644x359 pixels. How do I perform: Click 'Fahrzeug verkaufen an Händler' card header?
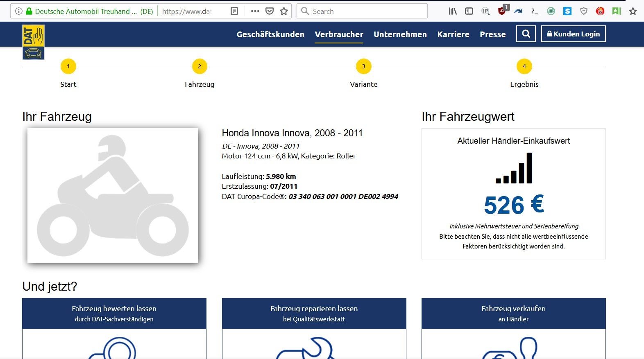pos(513,313)
